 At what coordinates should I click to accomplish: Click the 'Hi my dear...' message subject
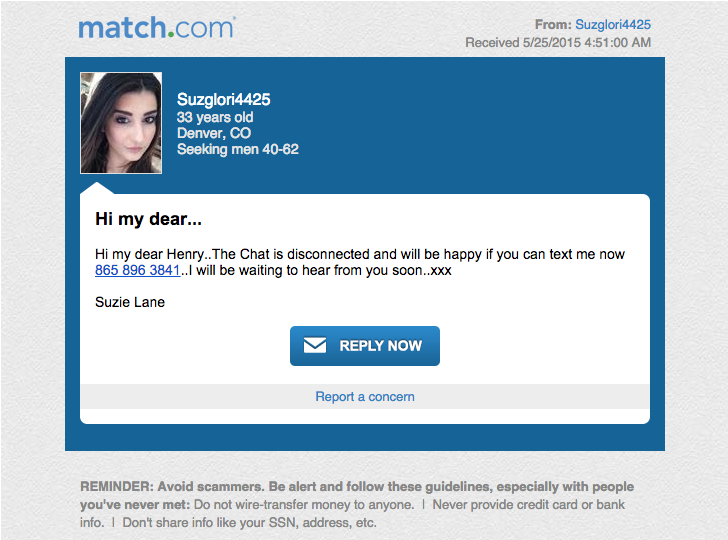click(x=148, y=219)
